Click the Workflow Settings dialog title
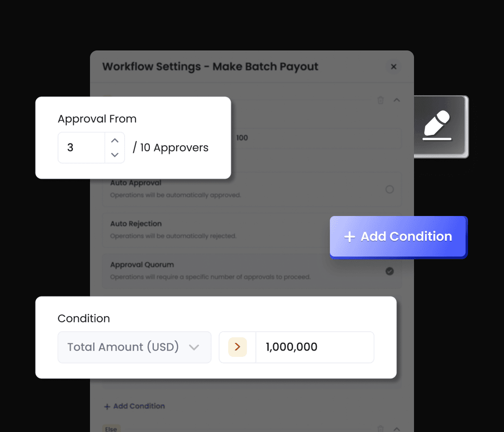The height and width of the screenshot is (432, 504). tap(210, 67)
